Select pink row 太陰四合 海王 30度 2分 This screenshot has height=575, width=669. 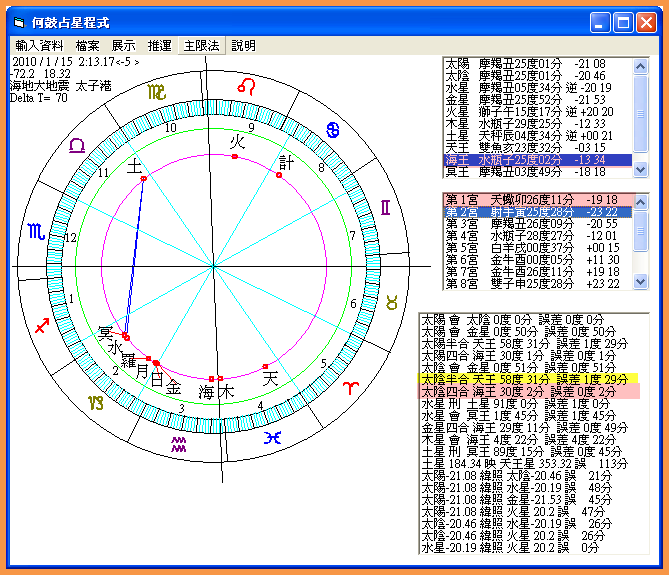(x=529, y=392)
